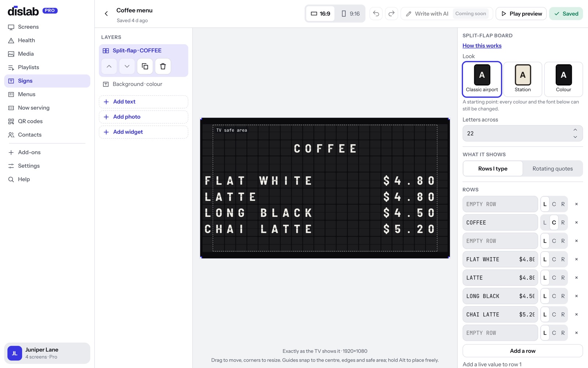Viewport: 588px width, 368px height.
Task: Undo the last change
Action: [376, 14]
